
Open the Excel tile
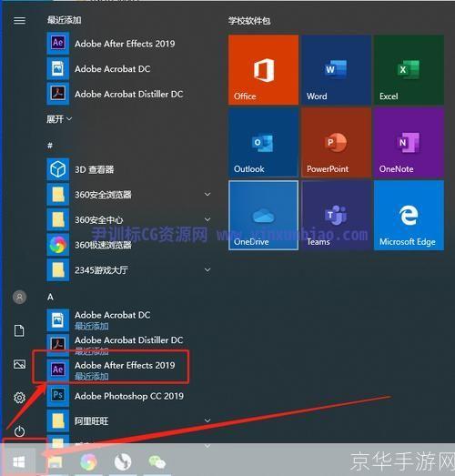tap(409, 69)
